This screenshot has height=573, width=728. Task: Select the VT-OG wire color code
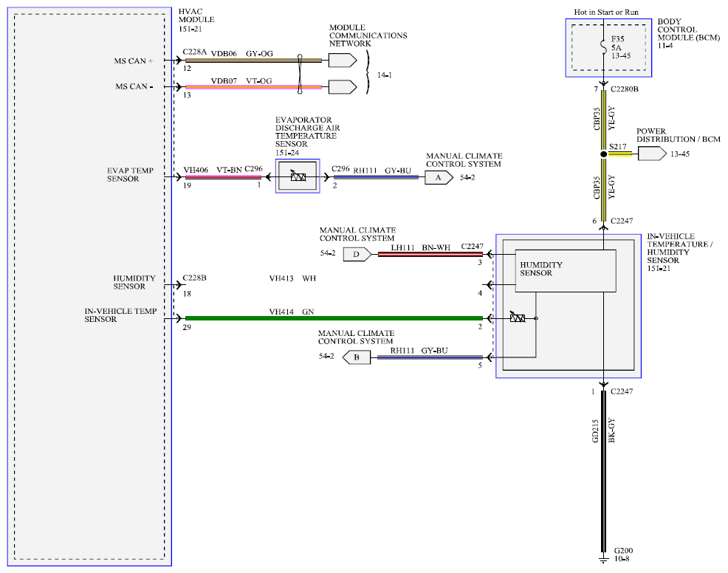click(259, 80)
